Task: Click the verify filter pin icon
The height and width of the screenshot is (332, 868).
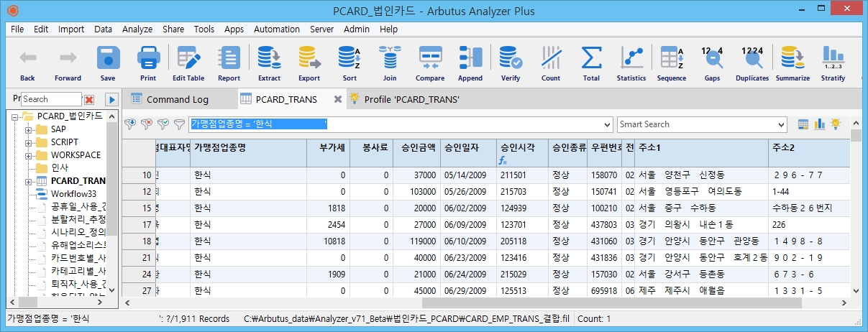Action: [x=163, y=124]
